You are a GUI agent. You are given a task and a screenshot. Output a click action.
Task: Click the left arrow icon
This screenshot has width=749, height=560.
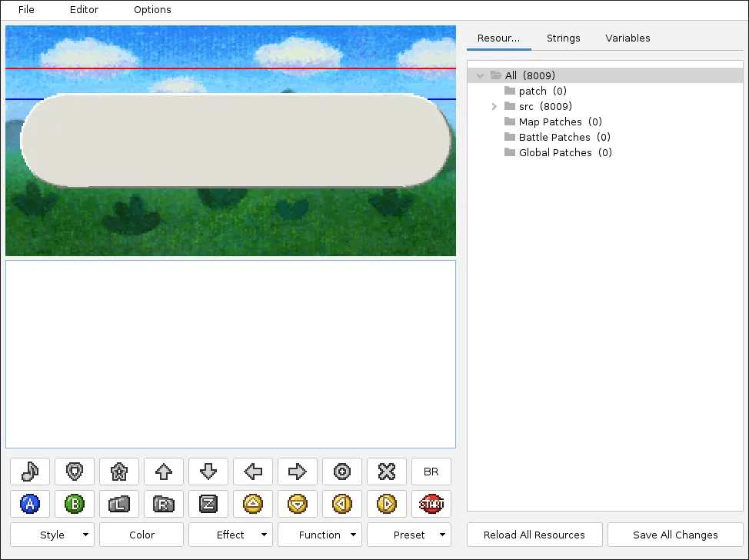252,472
